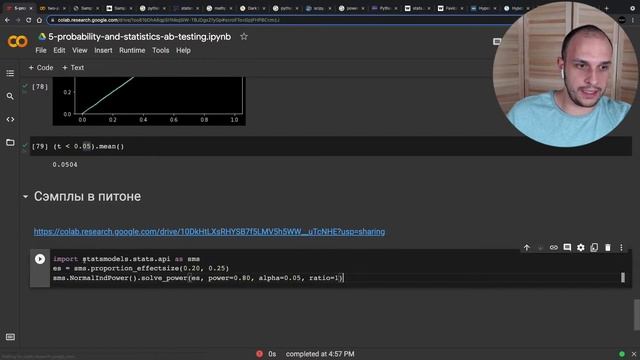The height and width of the screenshot is (360, 640).
Task: Collapse the Сэмплы в питоне section
Action: coord(26,197)
